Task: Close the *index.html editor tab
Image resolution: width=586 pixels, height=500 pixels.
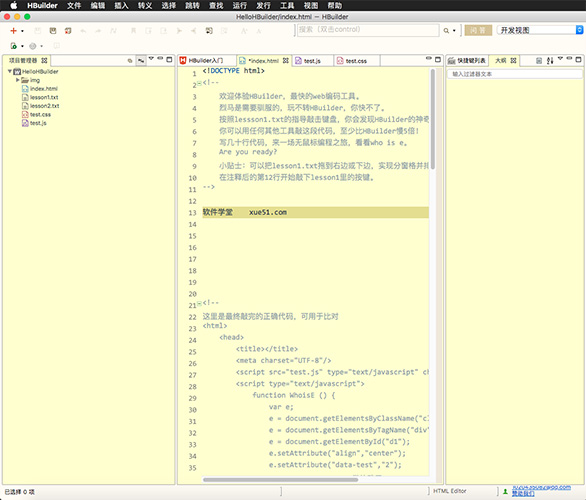Action: (x=286, y=61)
